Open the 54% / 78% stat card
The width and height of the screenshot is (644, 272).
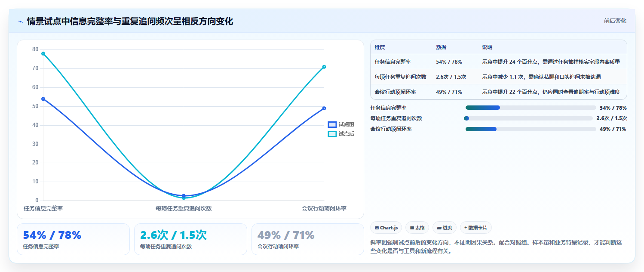click(73, 239)
